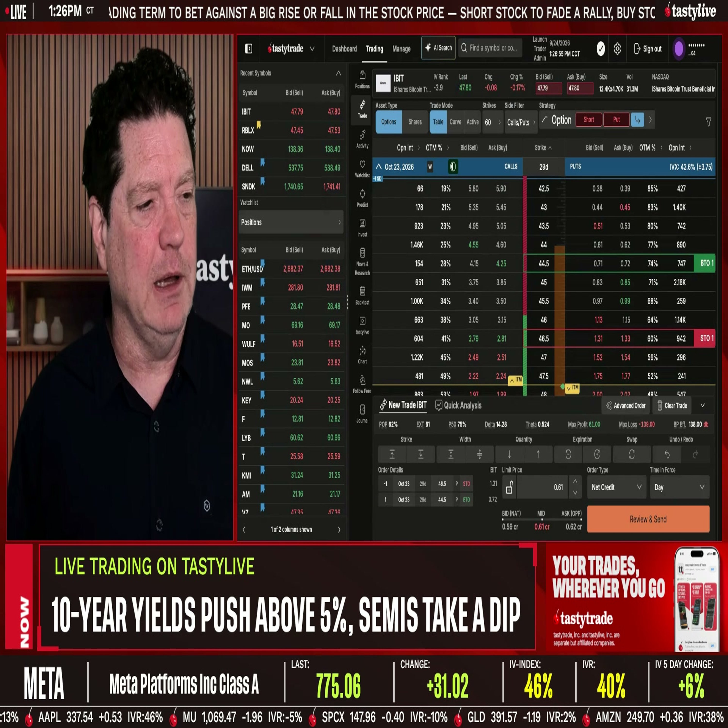Open the Strikes 60 selector
This screenshot has height=728, width=728.
click(493, 122)
